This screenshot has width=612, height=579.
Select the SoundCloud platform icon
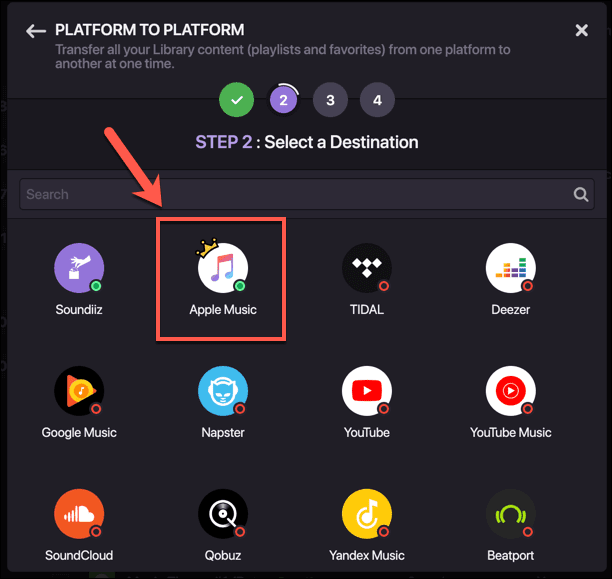[78, 514]
